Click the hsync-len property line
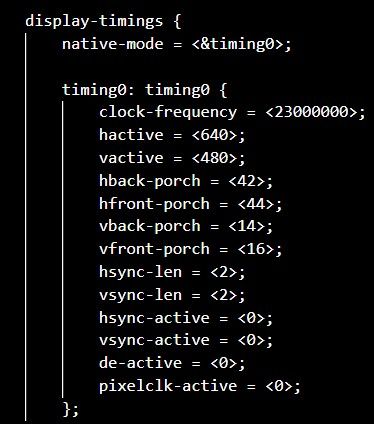 pyautogui.click(x=172, y=272)
